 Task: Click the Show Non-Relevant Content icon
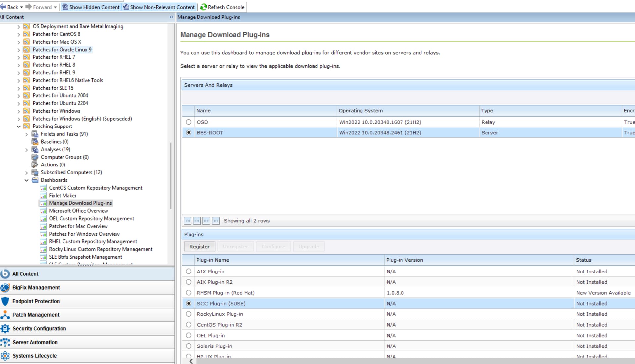pyautogui.click(x=126, y=7)
